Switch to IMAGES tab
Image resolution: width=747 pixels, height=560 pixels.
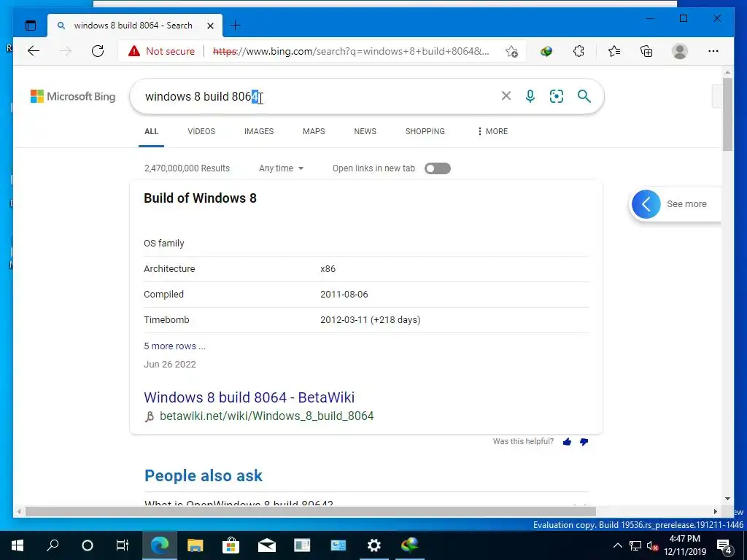259,131
